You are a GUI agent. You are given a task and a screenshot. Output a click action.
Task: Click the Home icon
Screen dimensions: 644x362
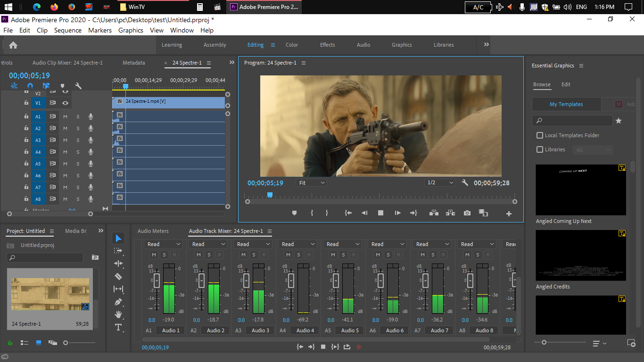[x=13, y=45]
